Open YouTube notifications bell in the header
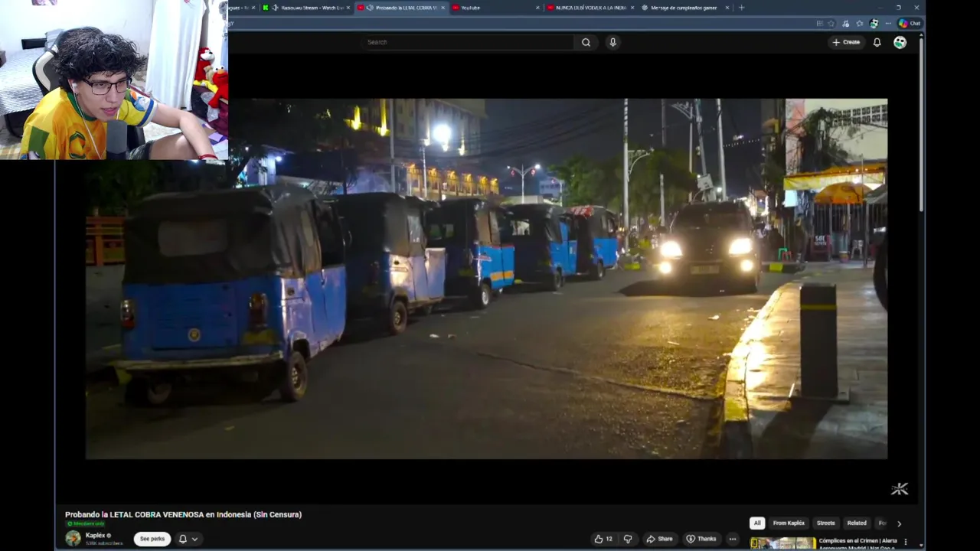Viewport: 980px width, 551px height. [x=877, y=42]
